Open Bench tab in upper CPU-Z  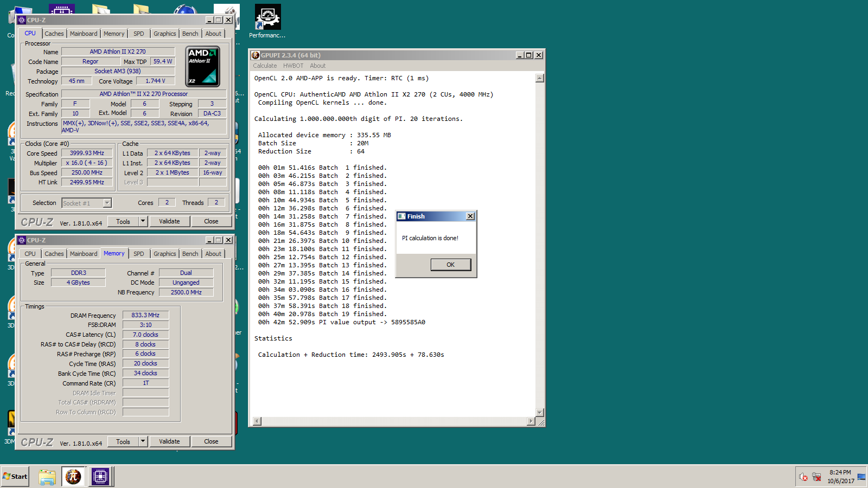(x=190, y=34)
